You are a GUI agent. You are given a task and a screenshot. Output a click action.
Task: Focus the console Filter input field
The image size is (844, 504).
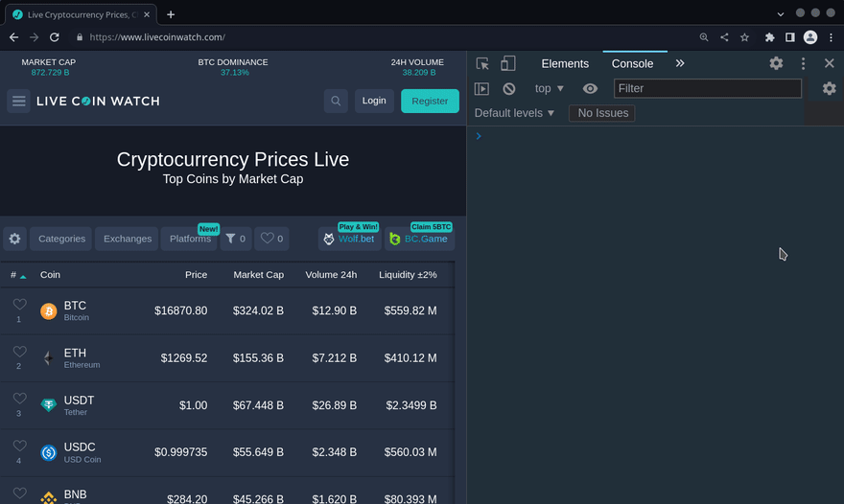(x=707, y=88)
